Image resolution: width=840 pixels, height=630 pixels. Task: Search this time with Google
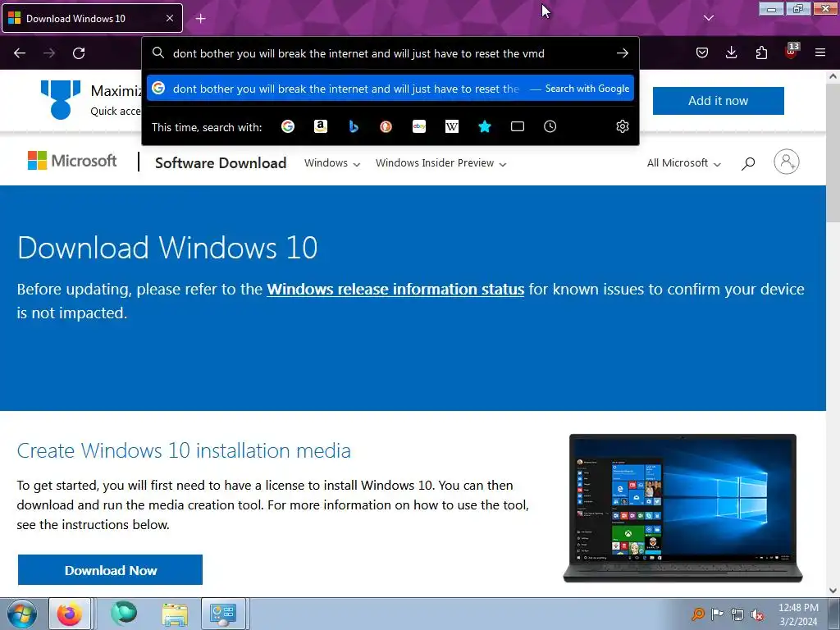pyautogui.click(x=288, y=126)
